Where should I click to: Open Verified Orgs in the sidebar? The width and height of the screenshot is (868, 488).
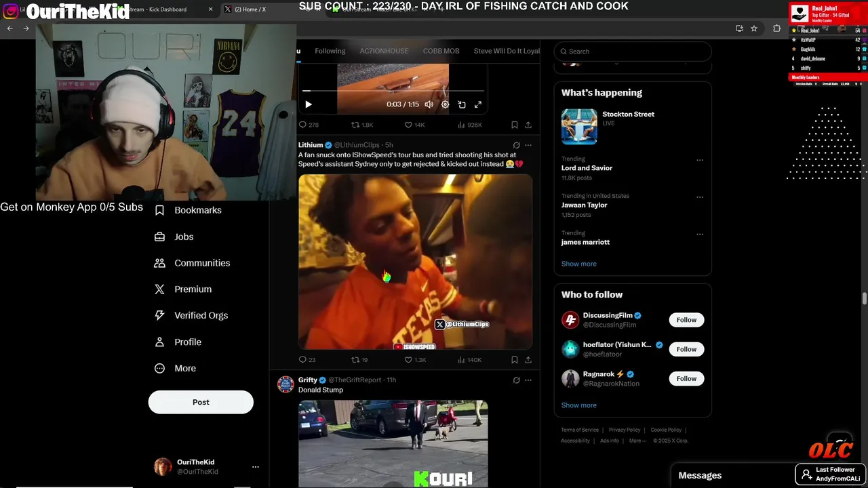[x=191, y=315]
